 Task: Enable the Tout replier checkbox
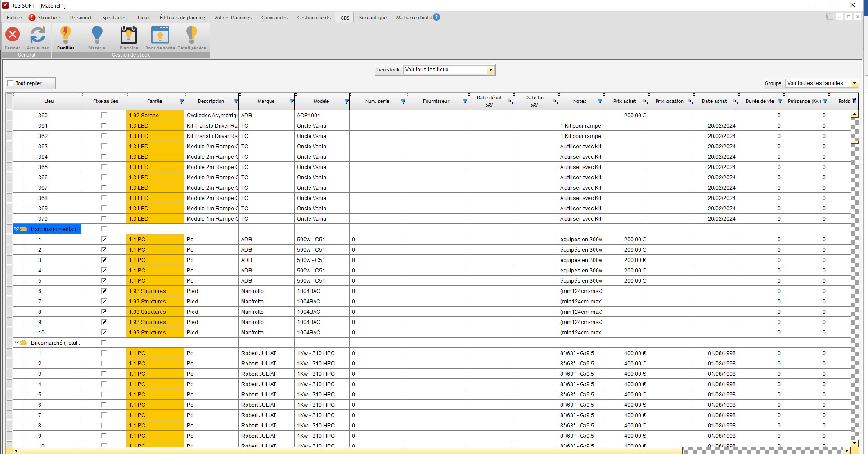(x=10, y=83)
